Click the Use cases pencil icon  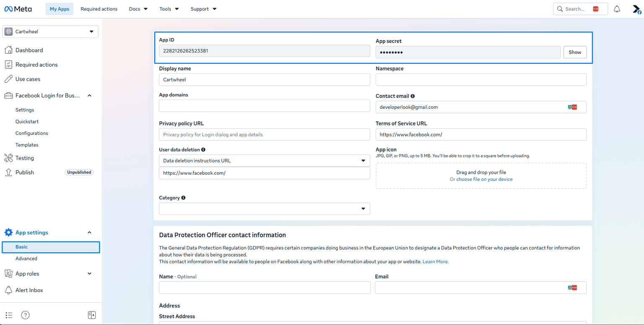coord(8,79)
